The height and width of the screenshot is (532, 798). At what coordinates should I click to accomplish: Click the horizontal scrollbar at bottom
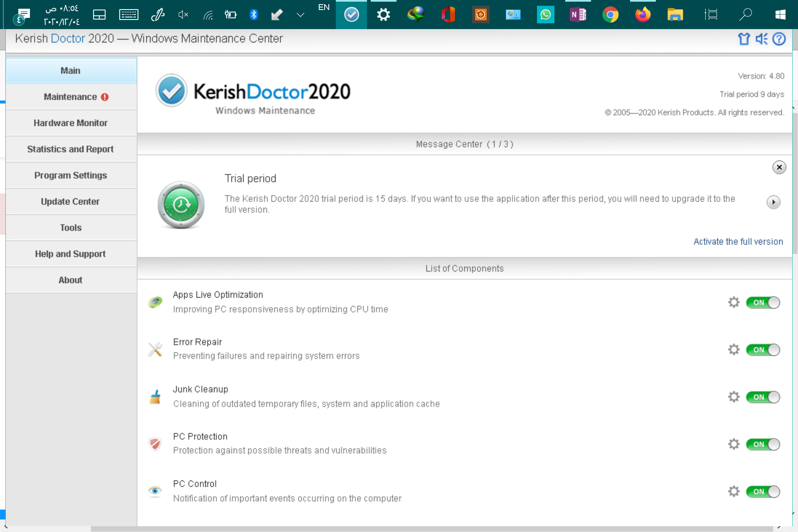point(431,529)
